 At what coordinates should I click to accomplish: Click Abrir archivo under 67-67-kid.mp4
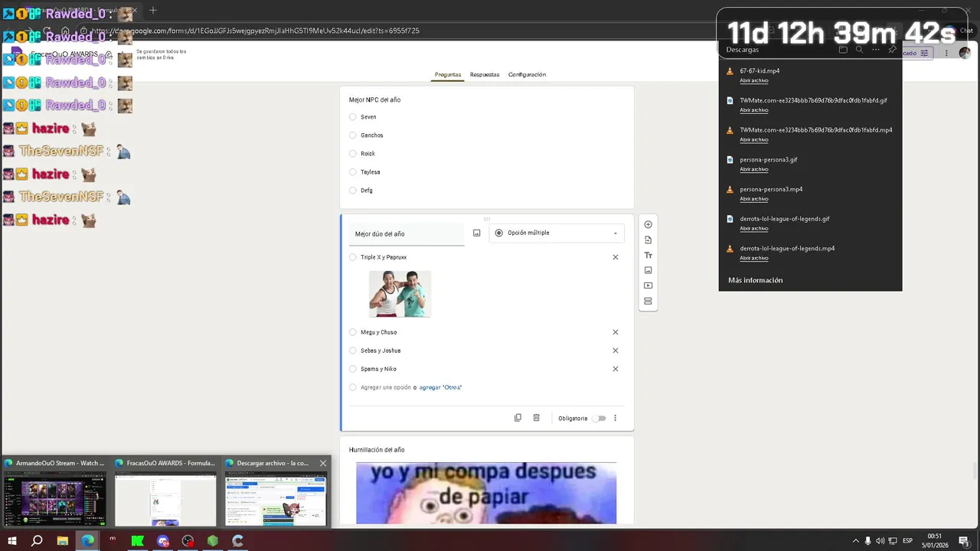(754, 80)
